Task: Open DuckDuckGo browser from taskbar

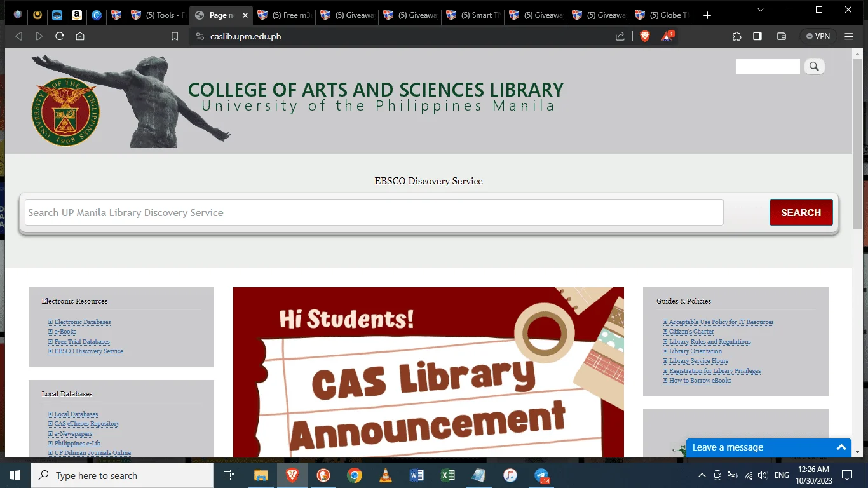Action: pos(323,475)
